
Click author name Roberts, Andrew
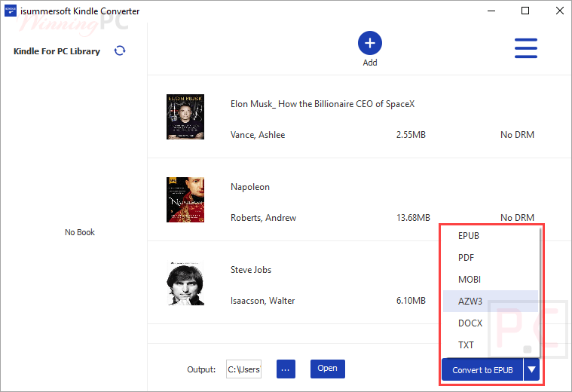click(263, 218)
